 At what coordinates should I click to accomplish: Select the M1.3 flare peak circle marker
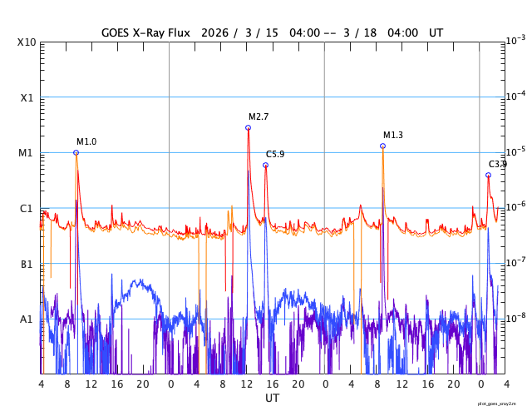coord(382,146)
